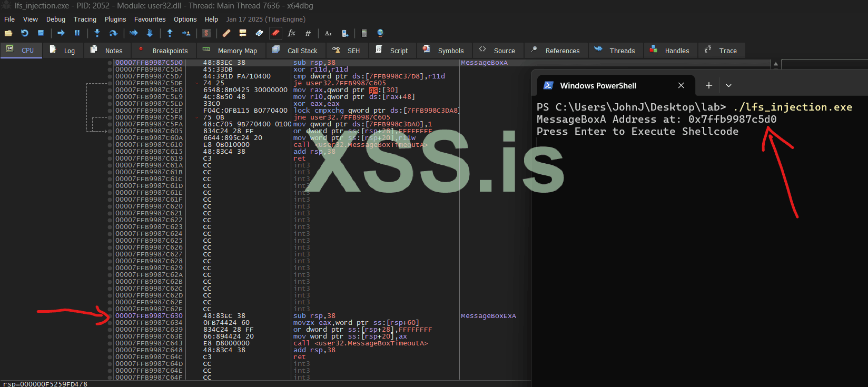Select the MessageBoxExA comment label
Viewport: 868px width, 387px height.
pos(488,316)
